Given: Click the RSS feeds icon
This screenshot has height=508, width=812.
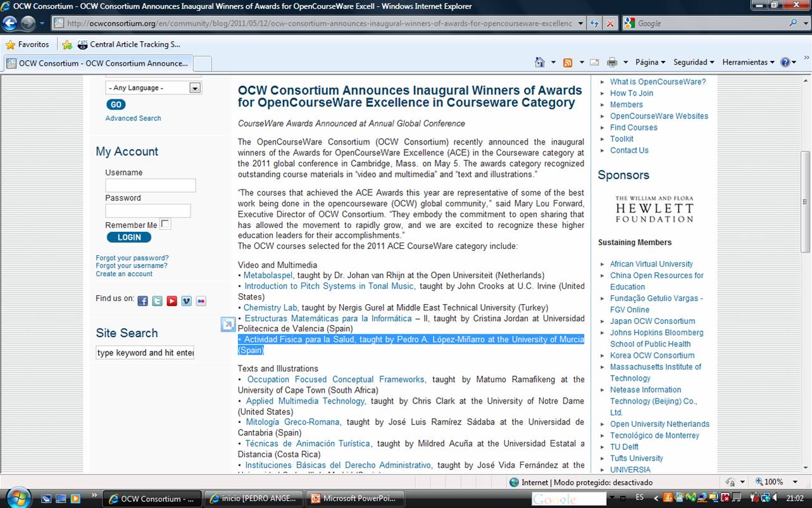Looking at the screenshot, I should point(568,62).
